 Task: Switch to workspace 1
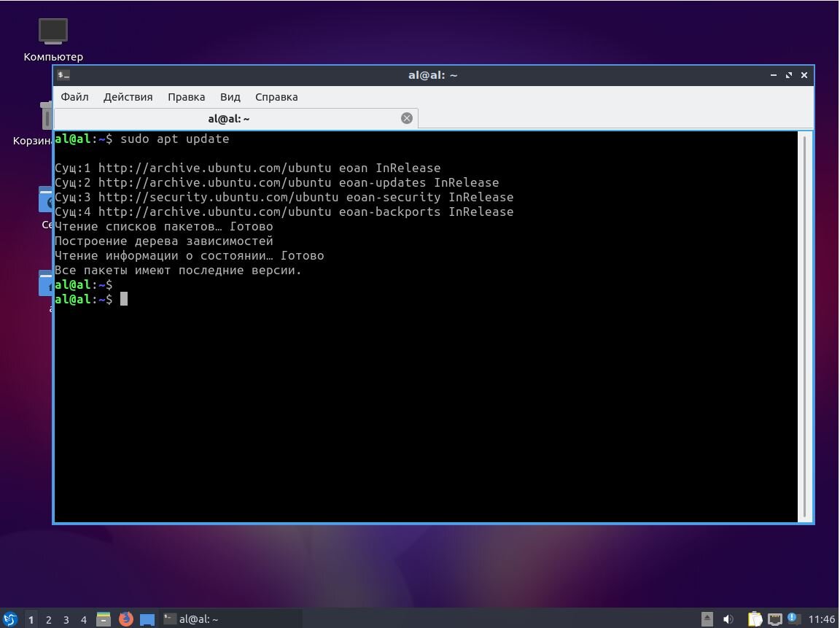(x=31, y=619)
